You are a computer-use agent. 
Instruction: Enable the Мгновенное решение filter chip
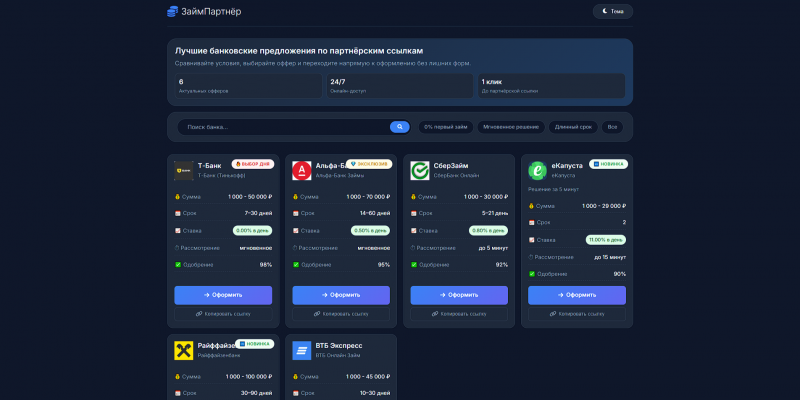[511, 127]
